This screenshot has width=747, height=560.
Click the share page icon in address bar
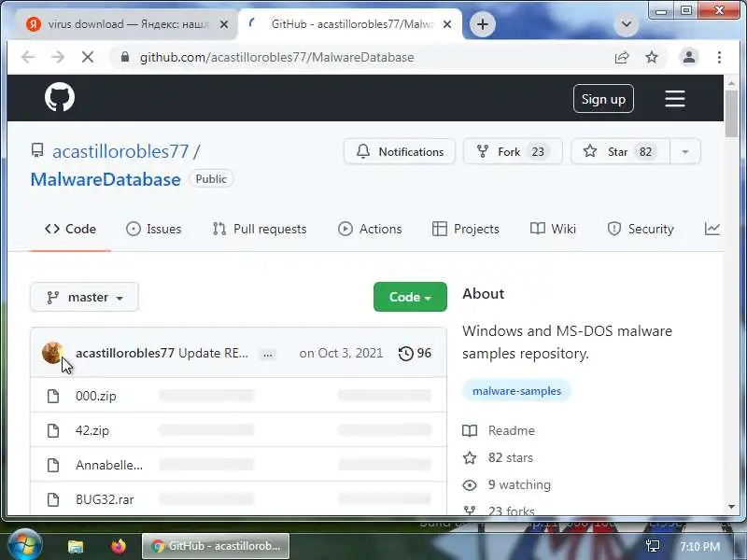click(622, 57)
